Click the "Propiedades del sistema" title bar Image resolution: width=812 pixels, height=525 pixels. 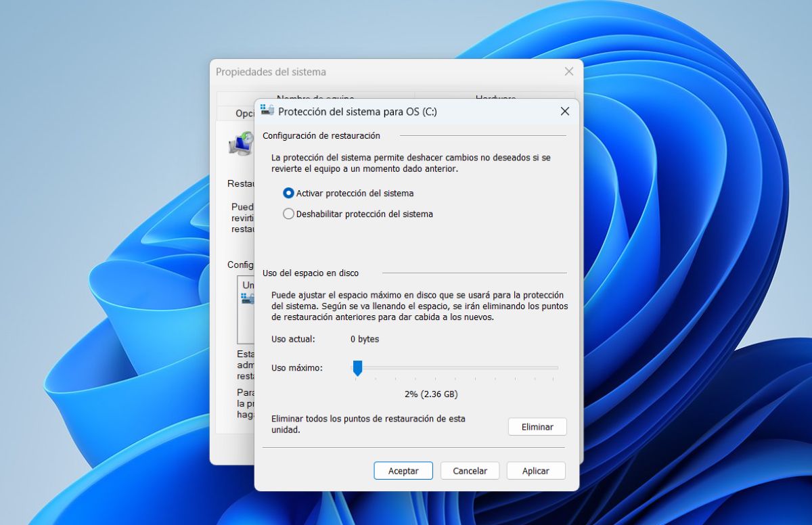pos(338,72)
